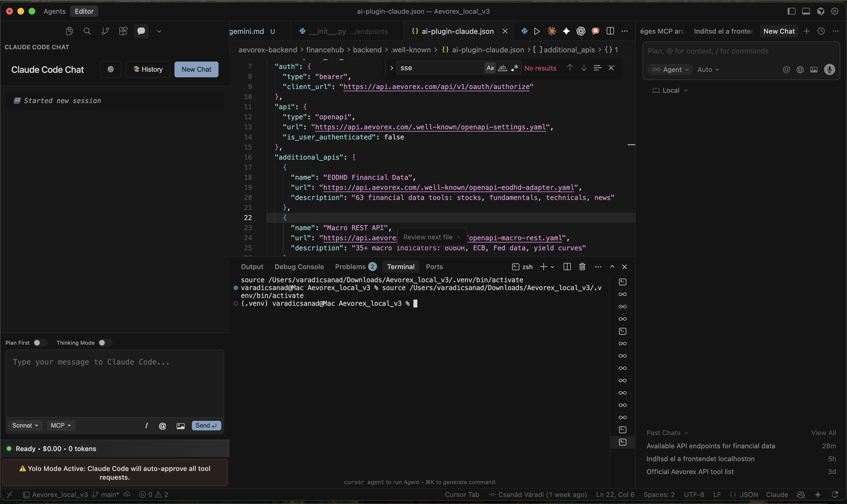Enable the Thinking Mode toggle
This screenshot has width=847, height=504.
(105, 343)
